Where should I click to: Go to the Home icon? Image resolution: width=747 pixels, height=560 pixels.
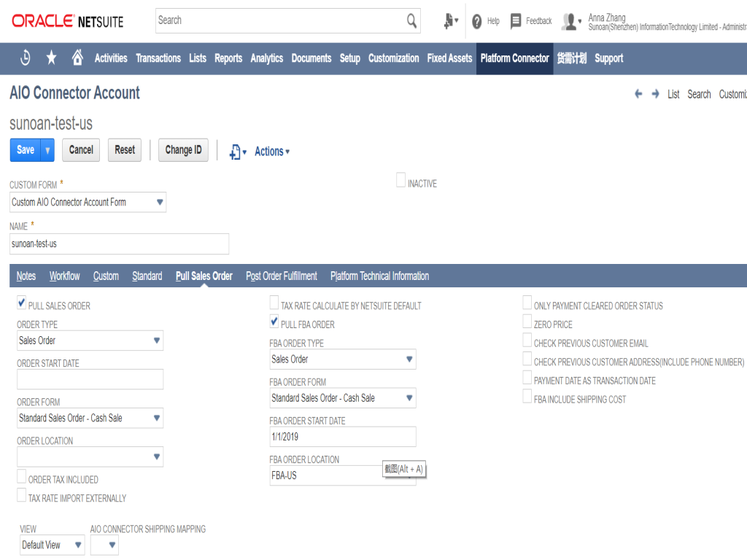tap(77, 58)
